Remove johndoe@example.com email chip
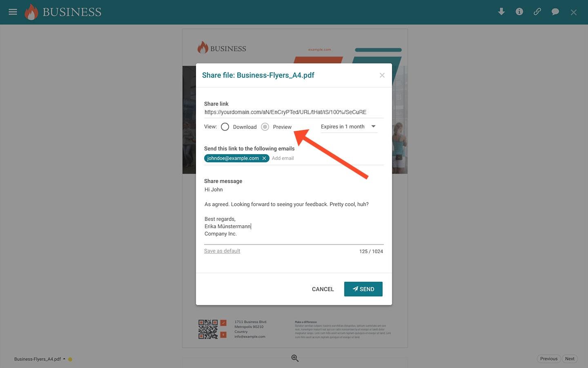Screen dimensions: 588x368 pyautogui.click(x=264, y=158)
